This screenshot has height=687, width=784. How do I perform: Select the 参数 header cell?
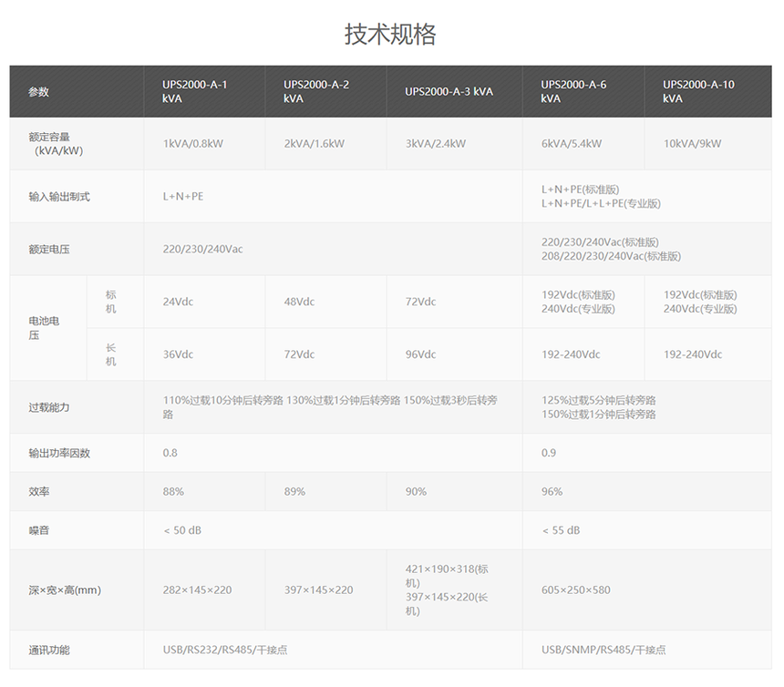point(38,92)
